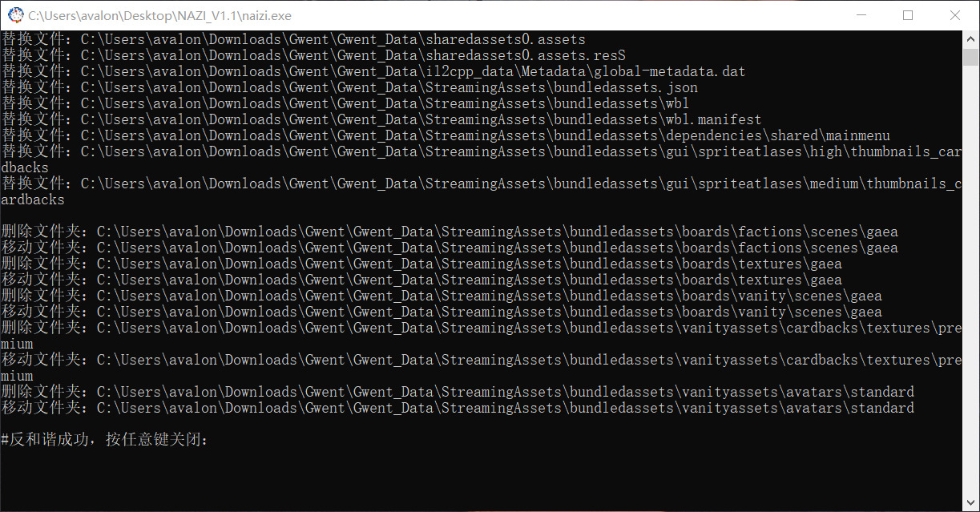Click the wbl.manifest replace line

click(x=381, y=119)
